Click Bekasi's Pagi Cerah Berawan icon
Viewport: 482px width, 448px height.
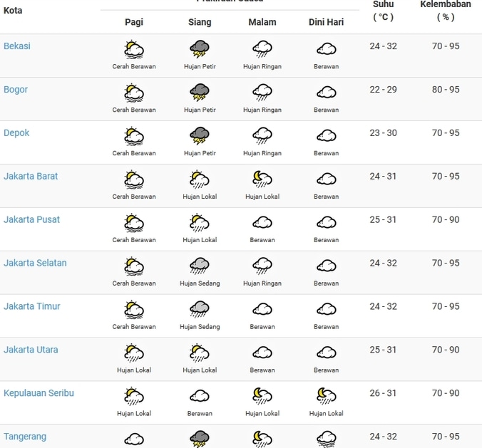tap(134, 50)
